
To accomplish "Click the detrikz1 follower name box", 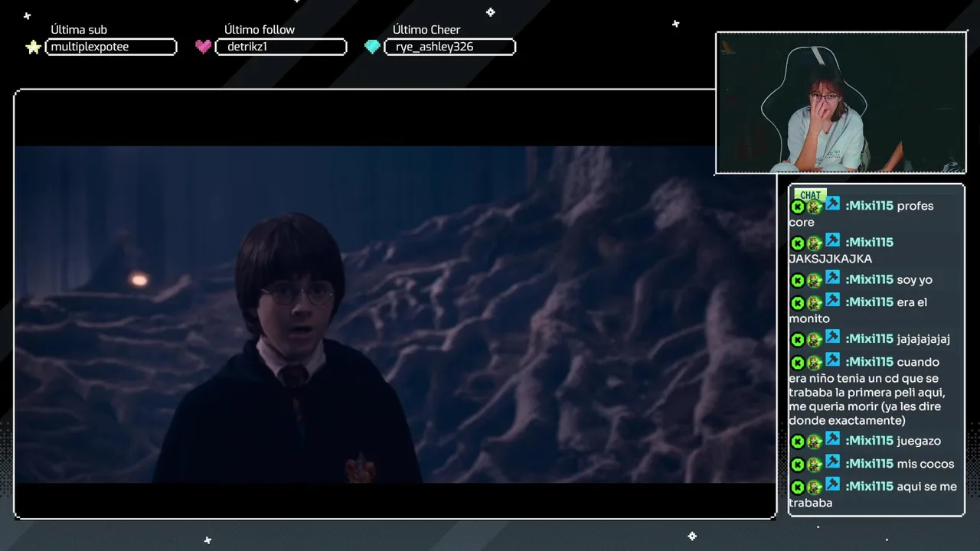I will tap(281, 47).
